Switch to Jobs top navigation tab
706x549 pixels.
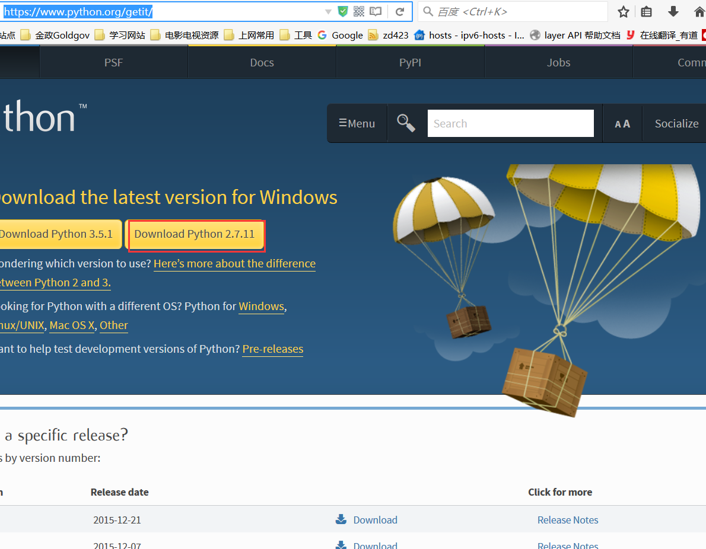[559, 63]
